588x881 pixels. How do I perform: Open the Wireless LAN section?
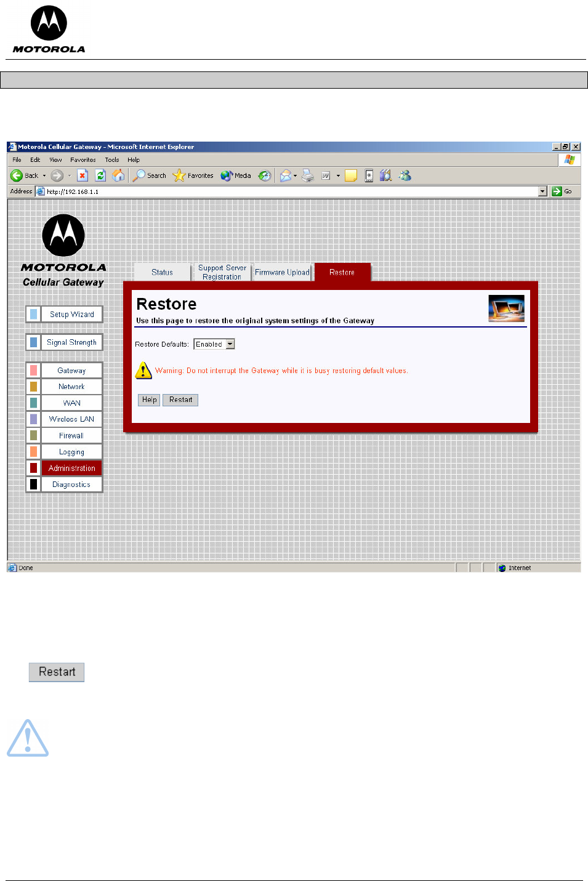(x=71, y=419)
